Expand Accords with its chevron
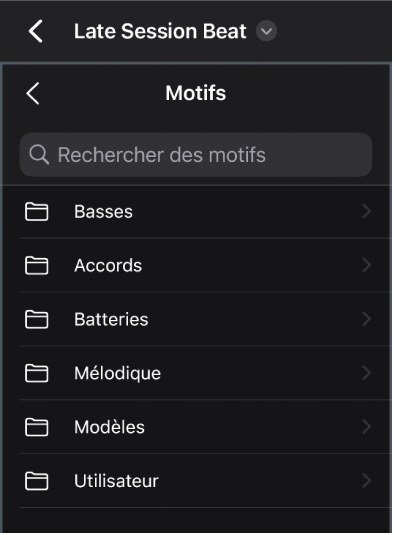 367,265
